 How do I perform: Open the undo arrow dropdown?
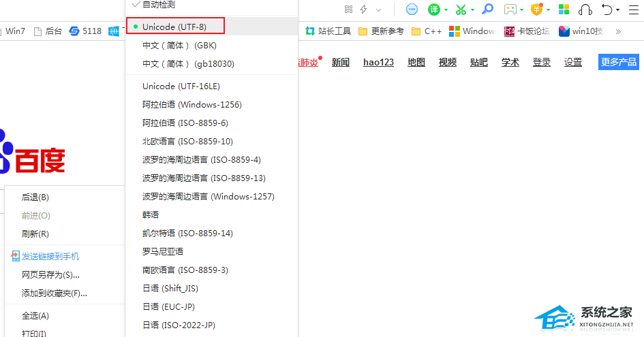(x=617, y=10)
